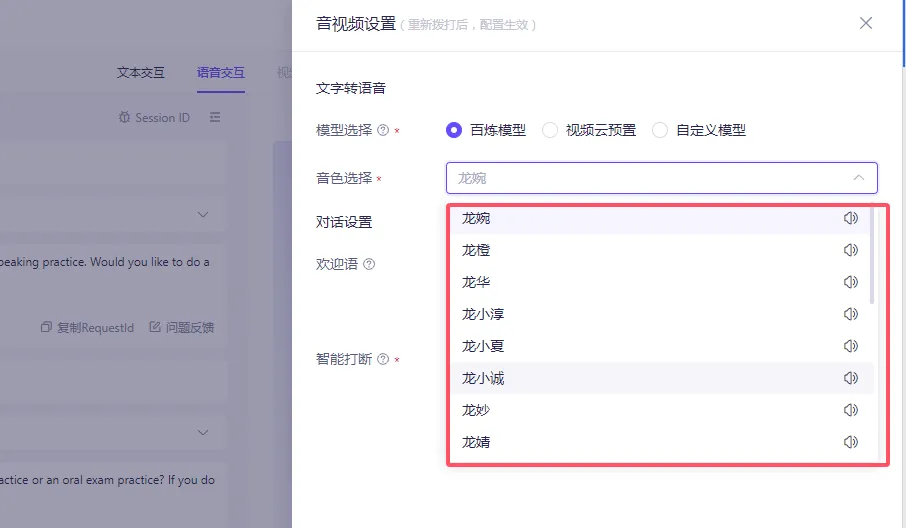This screenshot has width=906, height=528.
Task: Play voice preview for 龙小诚
Action: (x=851, y=378)
